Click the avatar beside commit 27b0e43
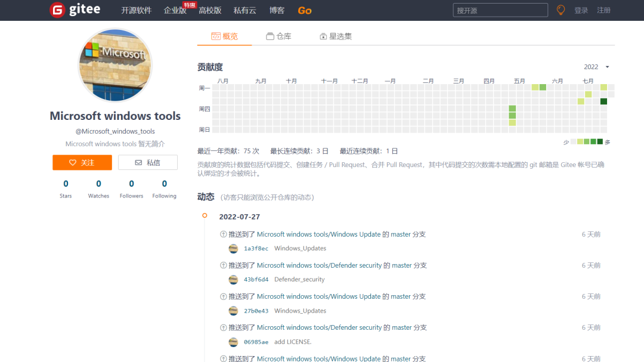This screenshot has width=644, height=362. 233,311
